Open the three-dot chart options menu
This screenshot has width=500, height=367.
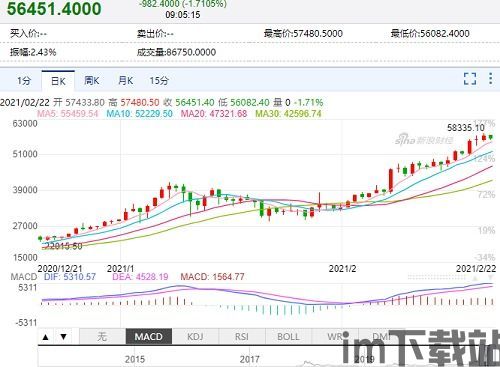pyautogui.click(x=491, y=79)
